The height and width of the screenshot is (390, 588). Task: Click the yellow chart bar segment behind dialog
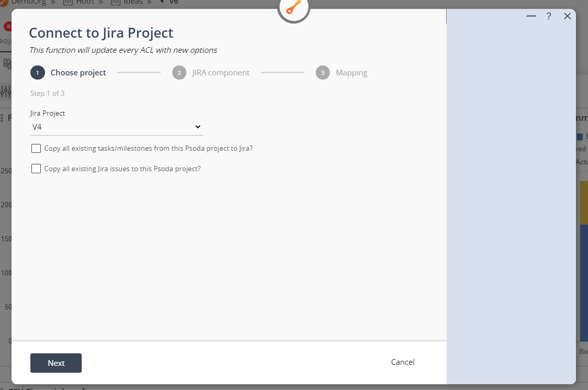tap(584, 203)
